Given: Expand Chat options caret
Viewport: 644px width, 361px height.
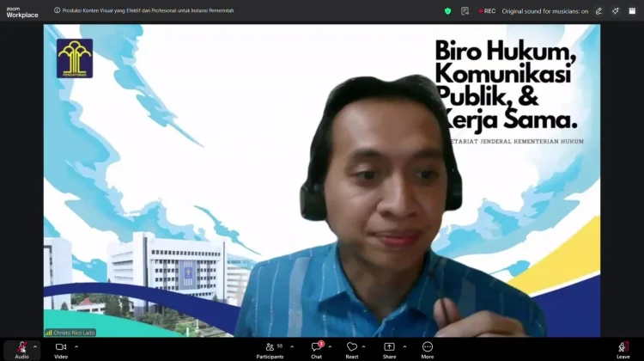Looking at the screenshot, I should click(330, 347).
